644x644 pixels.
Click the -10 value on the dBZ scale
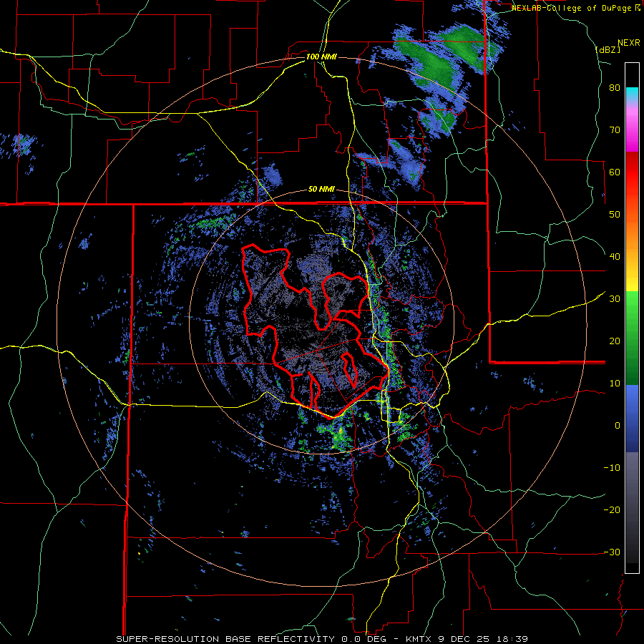point(612,468)
